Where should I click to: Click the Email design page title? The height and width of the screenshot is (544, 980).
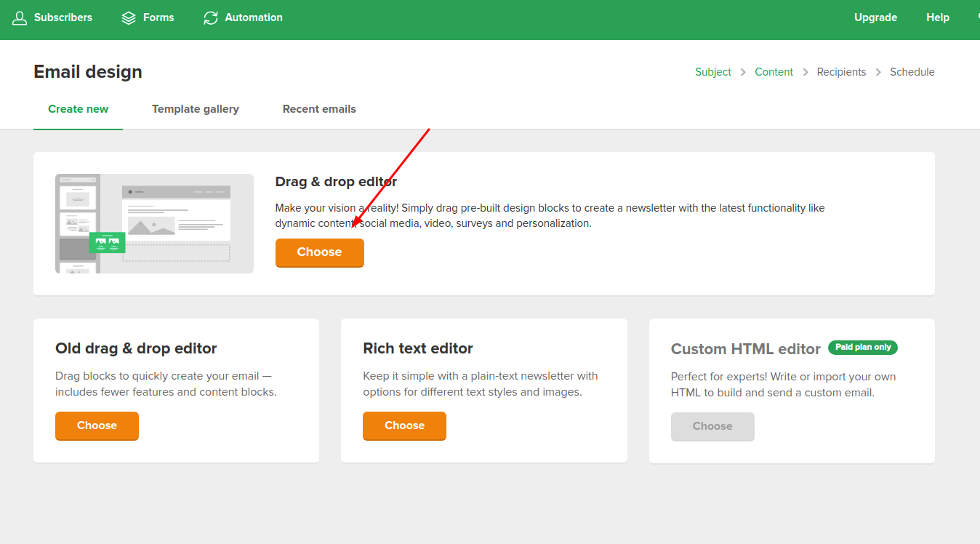tap(88, 72)
